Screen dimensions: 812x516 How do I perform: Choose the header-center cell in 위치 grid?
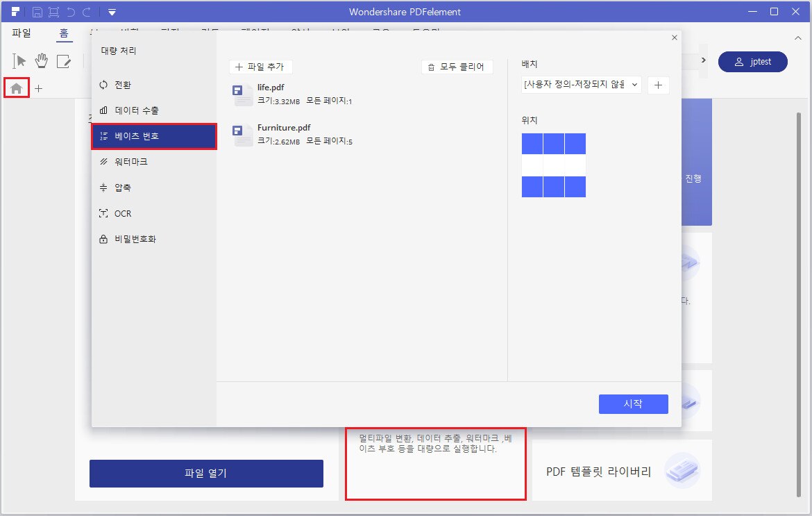(x=554, y=144)
